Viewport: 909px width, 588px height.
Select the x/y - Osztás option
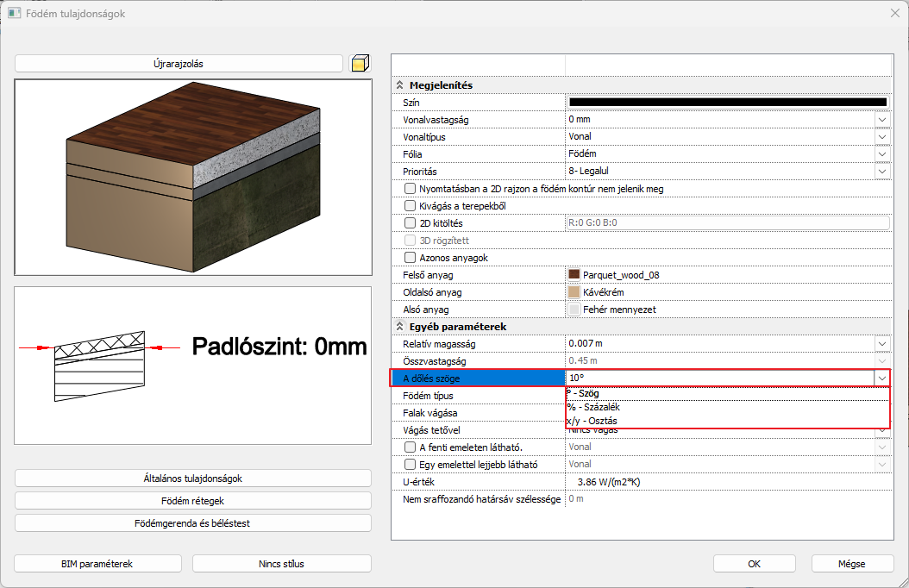728,421
